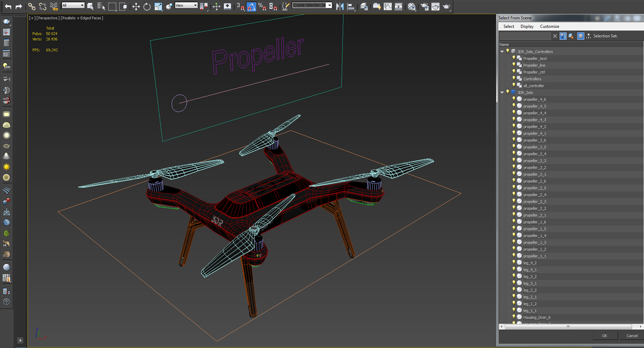Image resolution: width=644 pixels, height=348 pixels.
Task: Click OK in Select From Scene
Action: click(x=604, y=336)
